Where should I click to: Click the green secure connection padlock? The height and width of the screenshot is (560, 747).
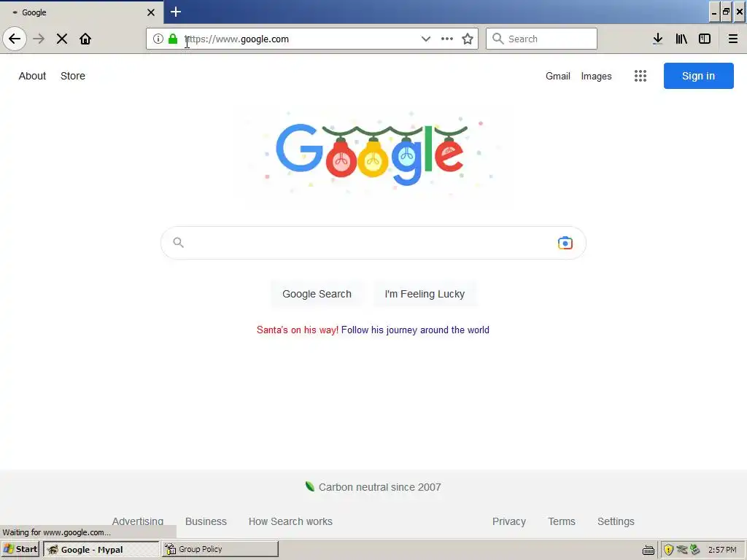[x=173, y=39]
